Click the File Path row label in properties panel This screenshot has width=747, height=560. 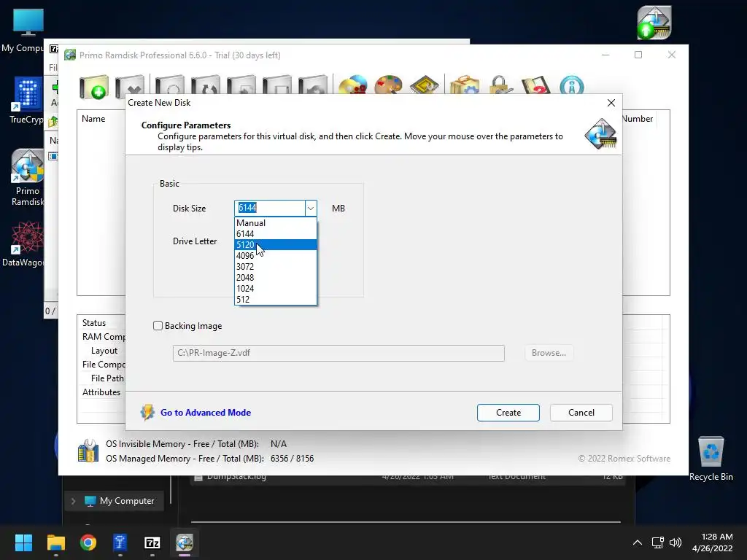click(x=108, y=378)
